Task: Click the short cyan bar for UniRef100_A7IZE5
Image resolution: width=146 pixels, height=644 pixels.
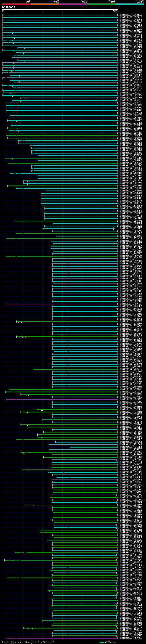Action: (79, 228)
